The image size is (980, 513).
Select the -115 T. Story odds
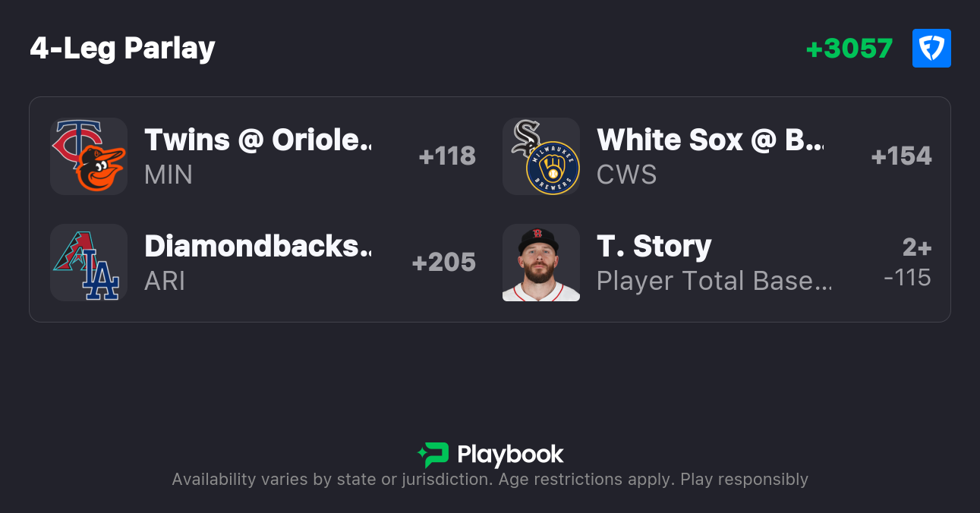907,278
